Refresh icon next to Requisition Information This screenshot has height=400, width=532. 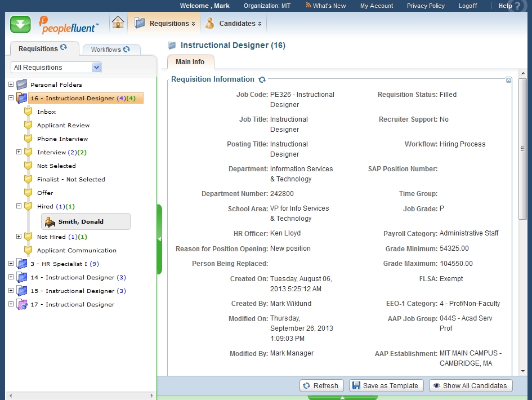(262, 80)
